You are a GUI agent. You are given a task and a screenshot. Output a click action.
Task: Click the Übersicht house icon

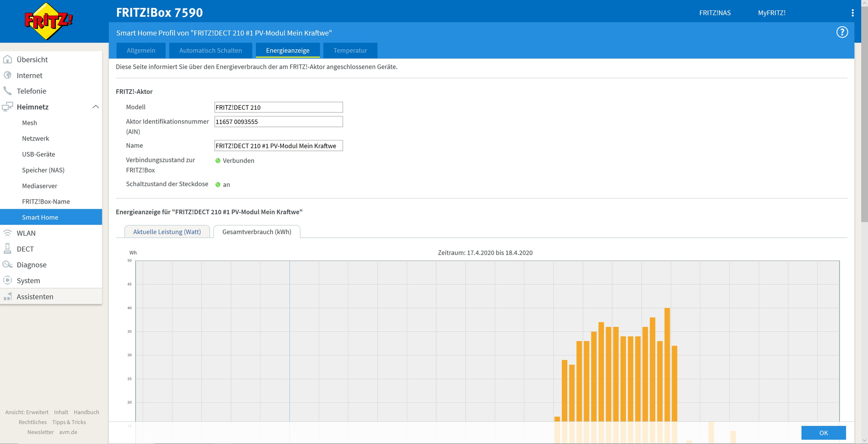[8, 59]
